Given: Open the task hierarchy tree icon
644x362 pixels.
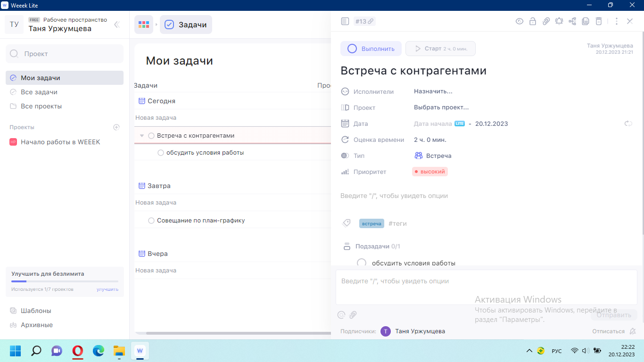Looking at the screenshot, I should click(572, 21).
